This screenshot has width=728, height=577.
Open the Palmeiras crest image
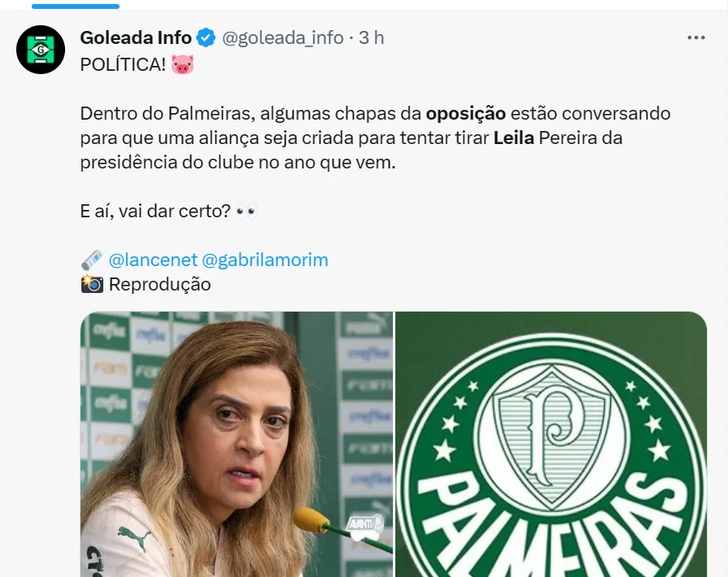click(x=551, y=444)
